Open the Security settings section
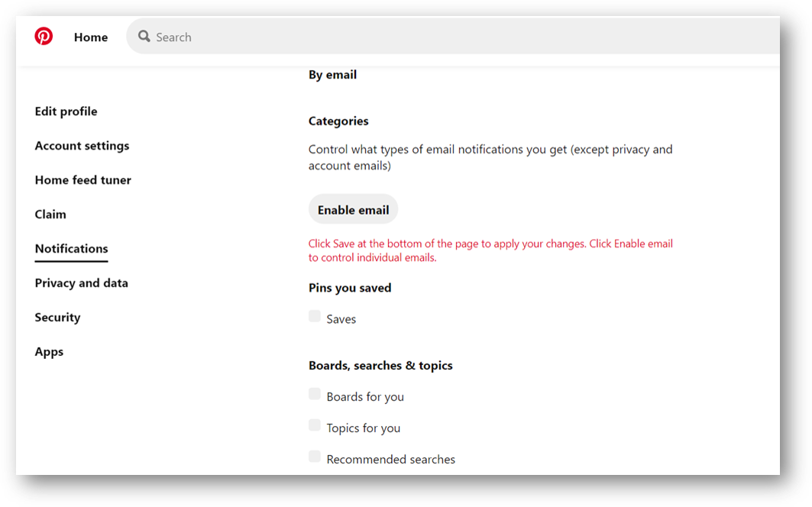Screen dimensions: 812x507 tap(57, 317)
